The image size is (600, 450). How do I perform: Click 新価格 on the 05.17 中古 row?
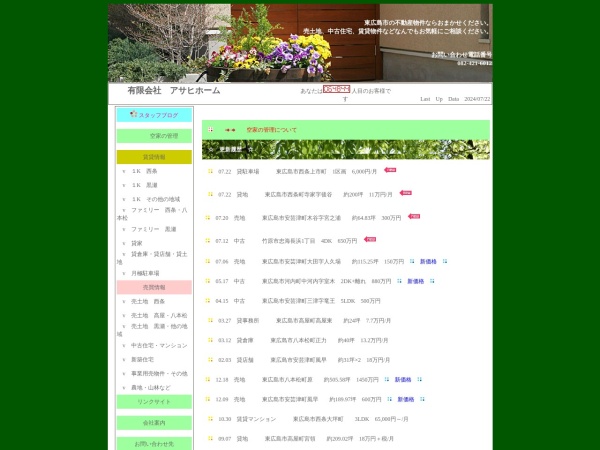pyautogui.click(x=416, y=281)
